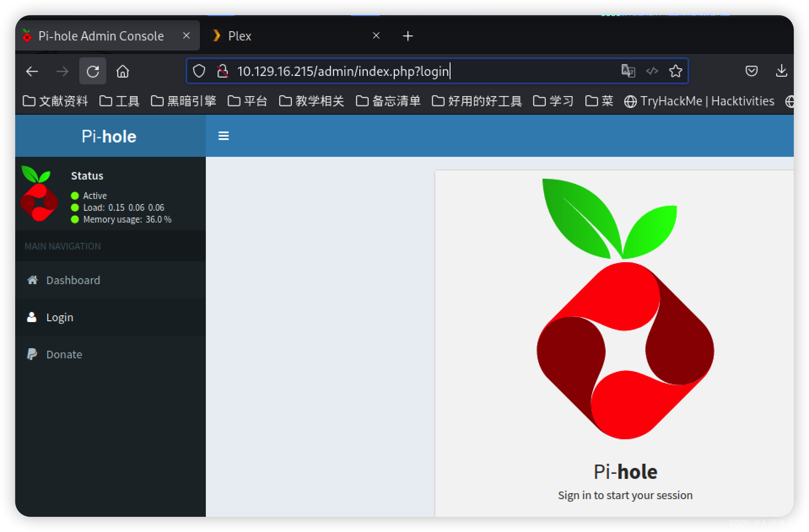Click the small Pi-hole logo in sidebar
The image size is (809, 532).
pyautogui.click(x=38, y=193)
